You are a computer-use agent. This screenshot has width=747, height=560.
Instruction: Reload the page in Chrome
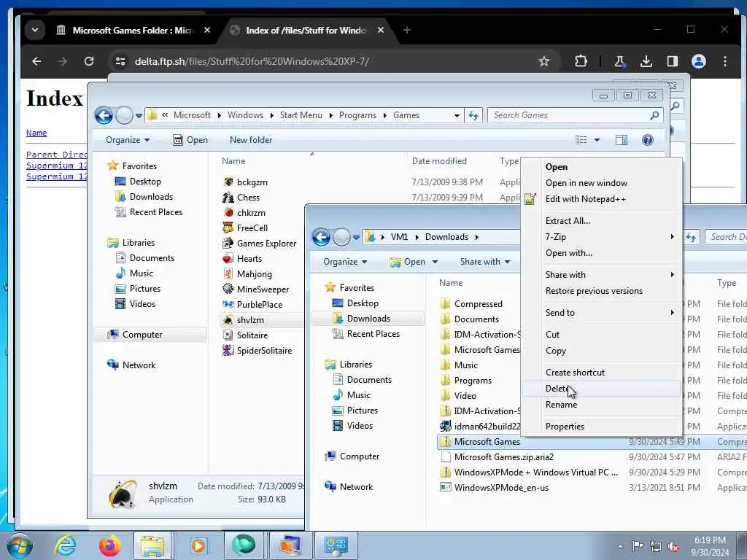88,61
